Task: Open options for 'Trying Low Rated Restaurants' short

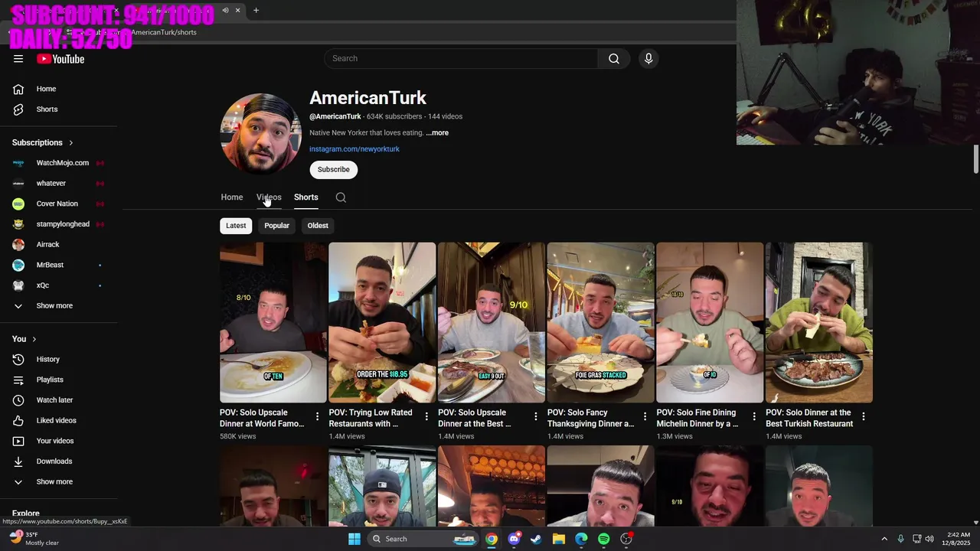Action: click(x=426, y=417)
